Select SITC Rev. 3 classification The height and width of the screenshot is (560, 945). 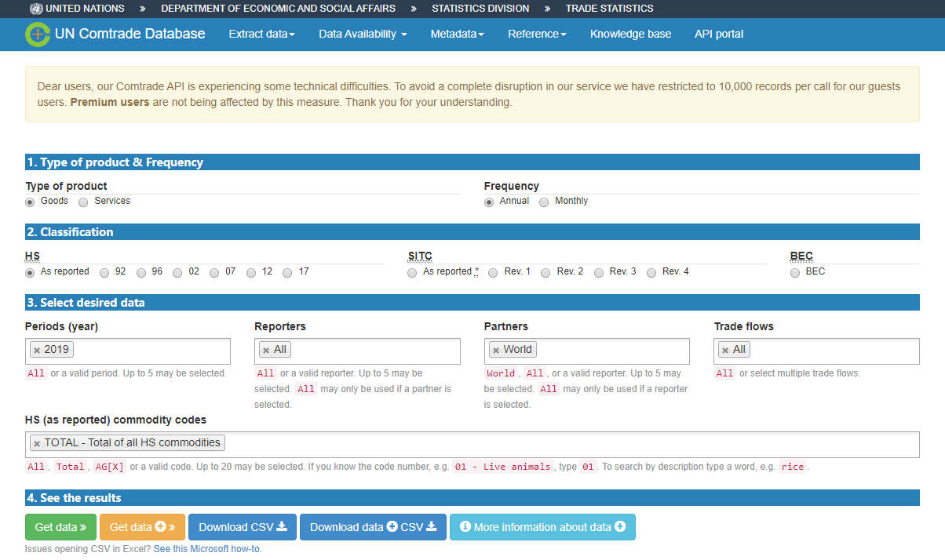coord(599,272)
